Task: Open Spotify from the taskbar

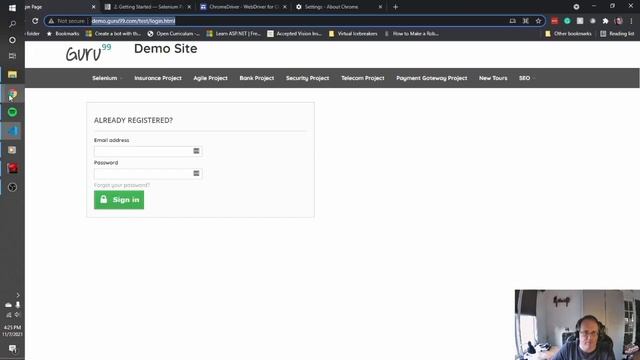Action: click(x=12, y=112)
